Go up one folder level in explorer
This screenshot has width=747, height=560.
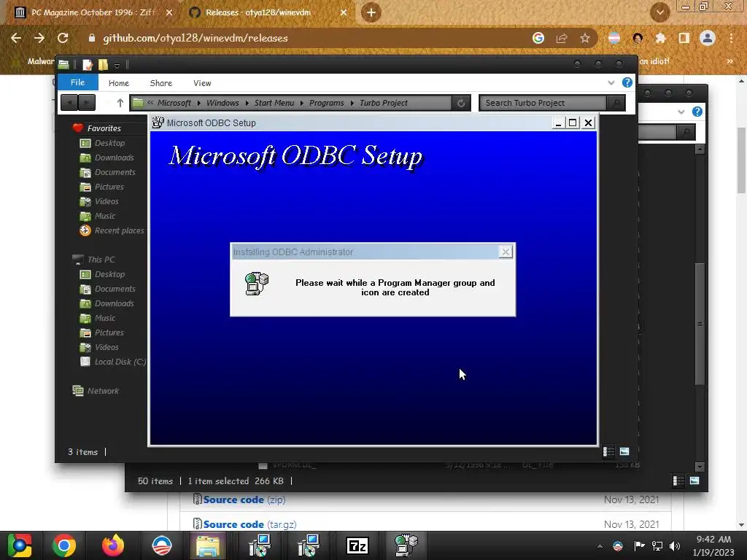[120, 103]
